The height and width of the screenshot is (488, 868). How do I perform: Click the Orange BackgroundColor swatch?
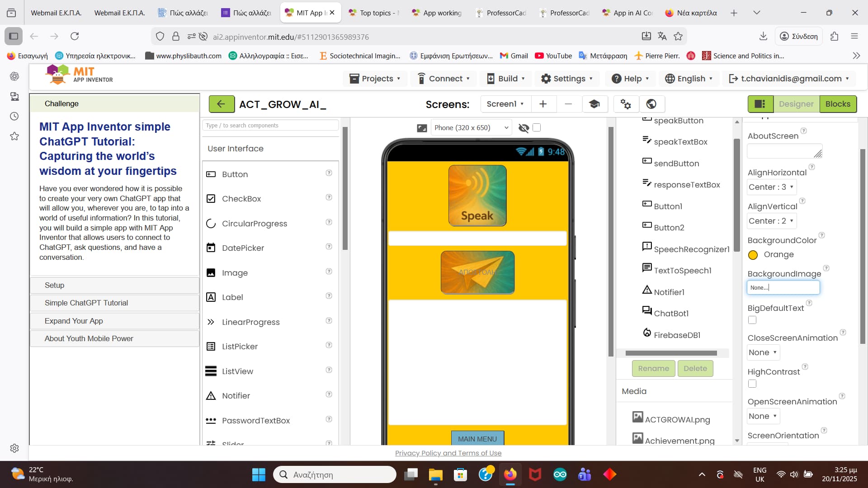(x=753, y=255)
